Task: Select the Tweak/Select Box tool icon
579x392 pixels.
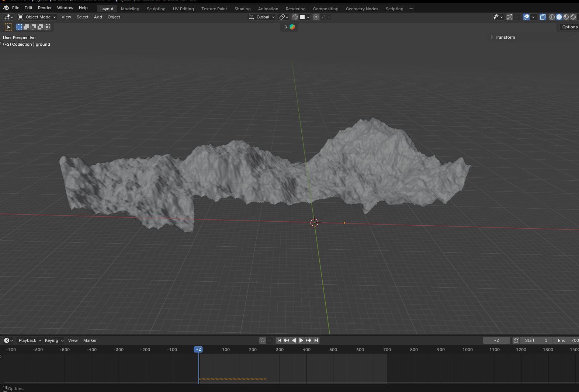Action: [8, 27]
